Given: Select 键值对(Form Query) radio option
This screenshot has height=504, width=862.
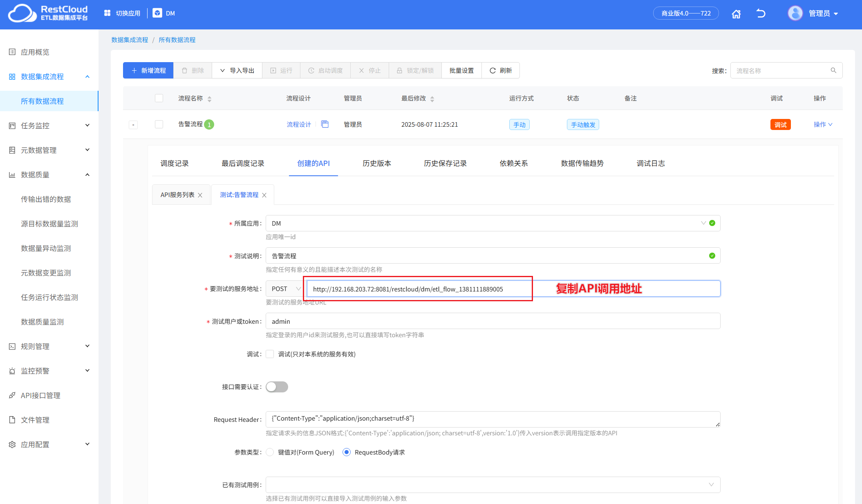Looking at the screenshot, I should coord(270,452).
